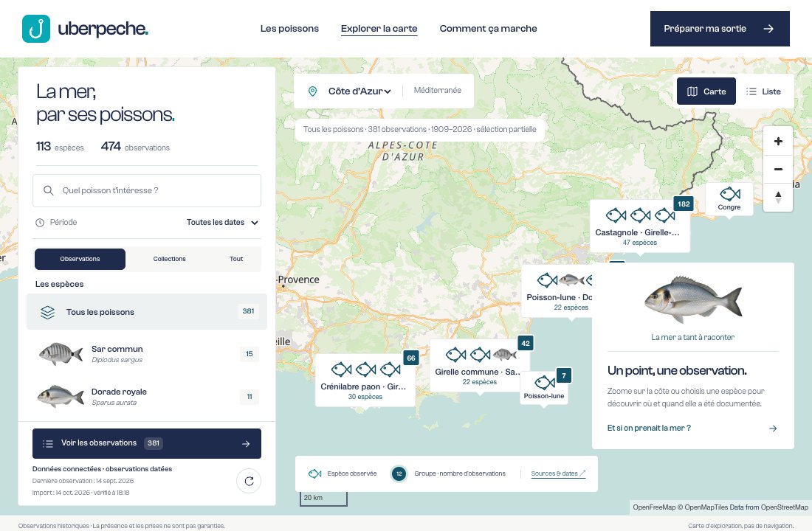Click the OpenFreeMap attribution link

(654, 507)
